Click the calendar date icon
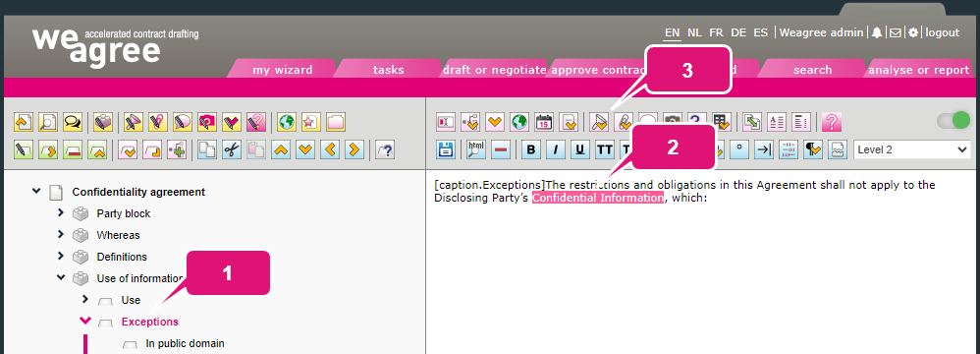Image resolution: width=980 pixels, height=354 pixels. (544, 122)
